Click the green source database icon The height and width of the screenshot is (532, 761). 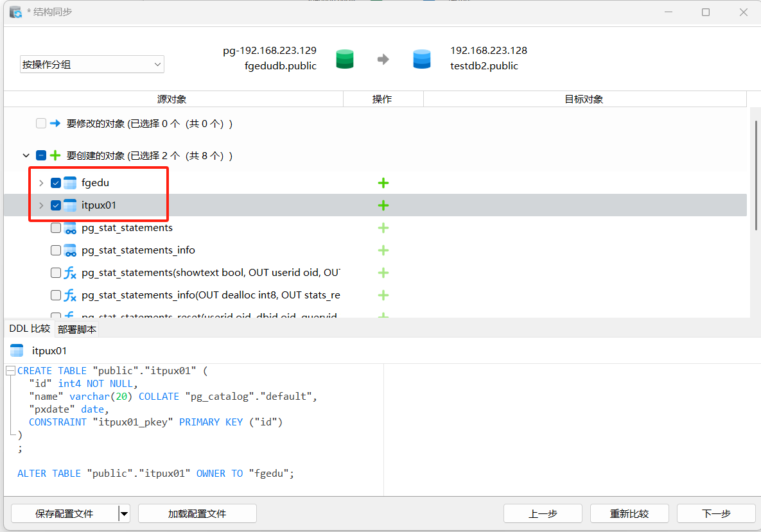345,59
